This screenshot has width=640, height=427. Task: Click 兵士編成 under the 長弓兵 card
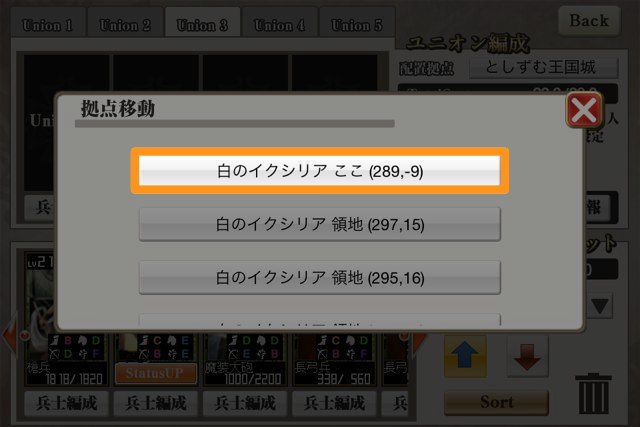[334, 403]
